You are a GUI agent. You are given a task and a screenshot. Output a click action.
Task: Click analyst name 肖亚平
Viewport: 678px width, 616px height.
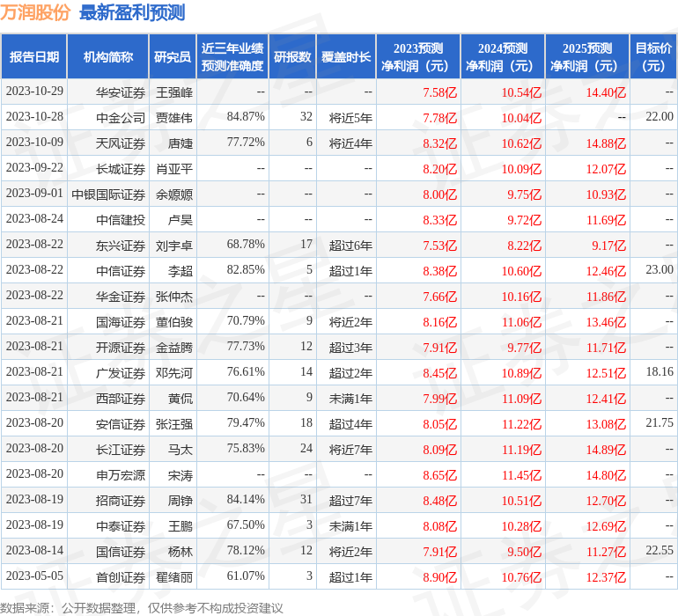tap(173, 169)
